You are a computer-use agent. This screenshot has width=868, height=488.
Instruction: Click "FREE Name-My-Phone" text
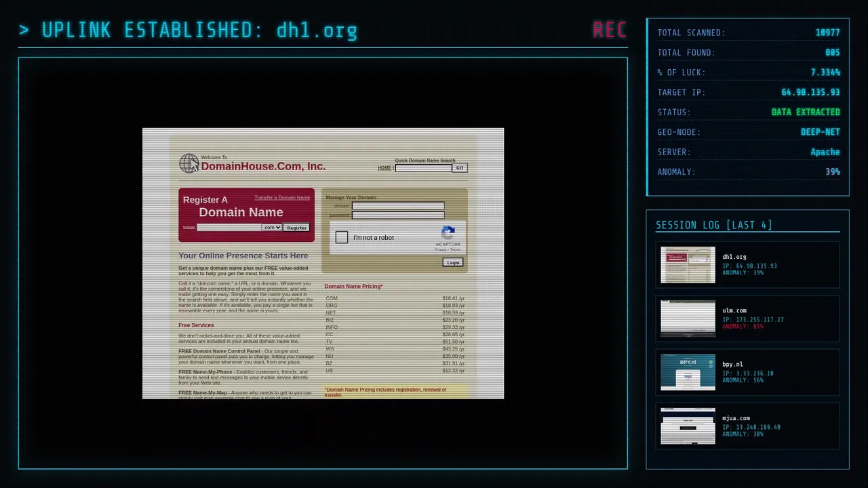click(x=205, y=372)
